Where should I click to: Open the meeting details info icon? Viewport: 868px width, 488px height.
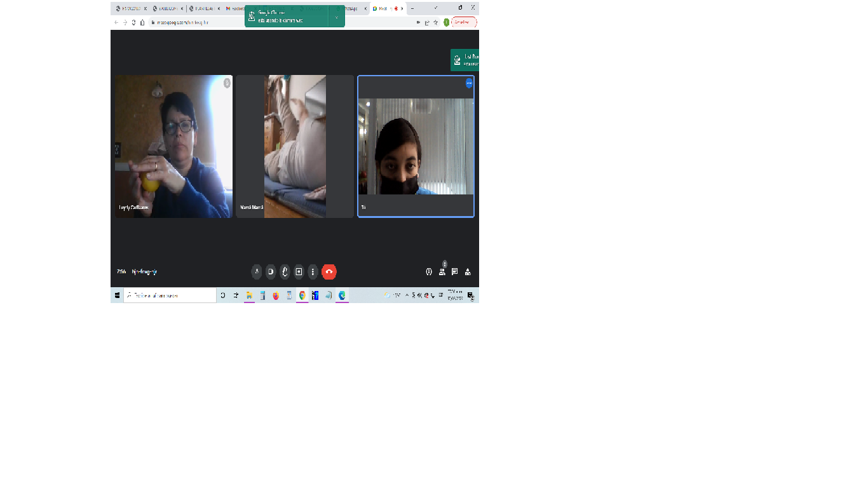(x=429, y=272)
